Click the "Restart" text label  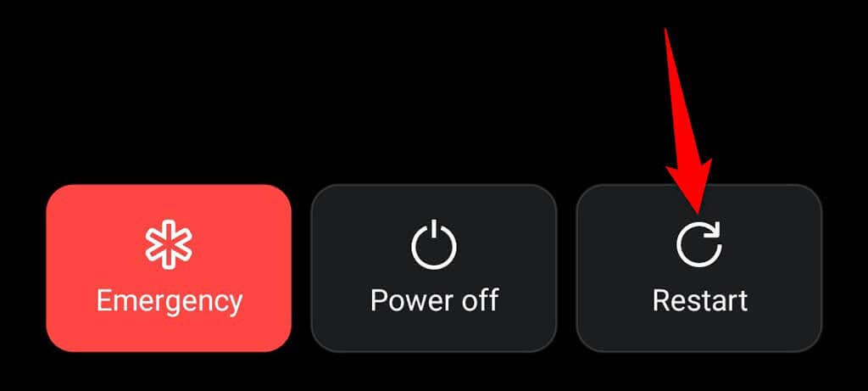coord(699,300)
